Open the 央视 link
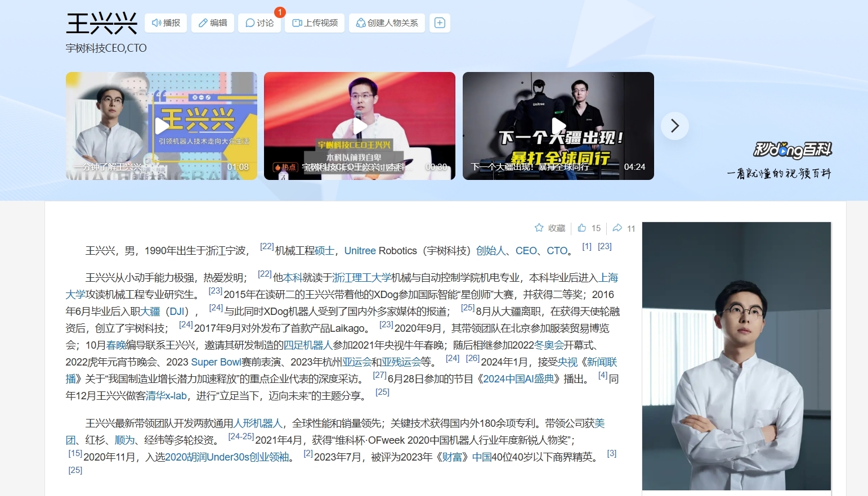This screenshot has width=868, height=496. (568, 362)
